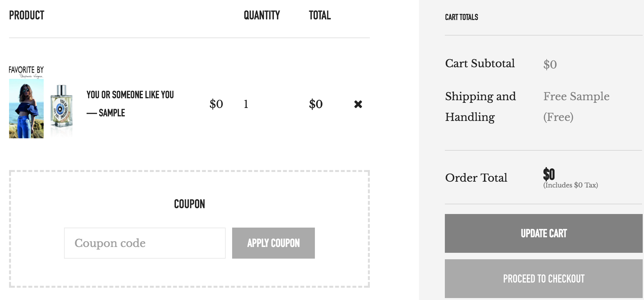Click the Cart Subtotal amount

tap(550, 64)
